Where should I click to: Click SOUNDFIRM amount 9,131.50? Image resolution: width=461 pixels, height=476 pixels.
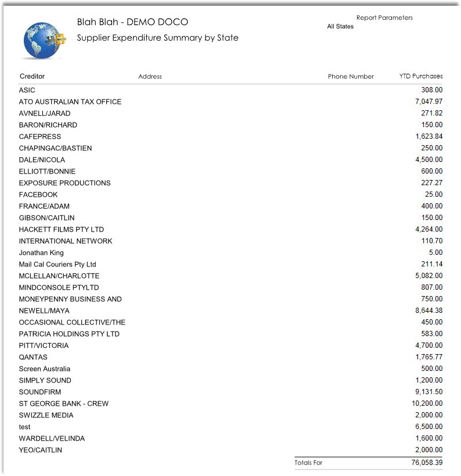point(429,392)
